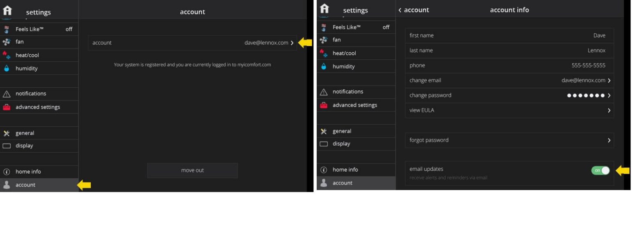Click last name value Lennox
Image resolution: width=644 pixels, height=242 pixels.
click(596, 51)
